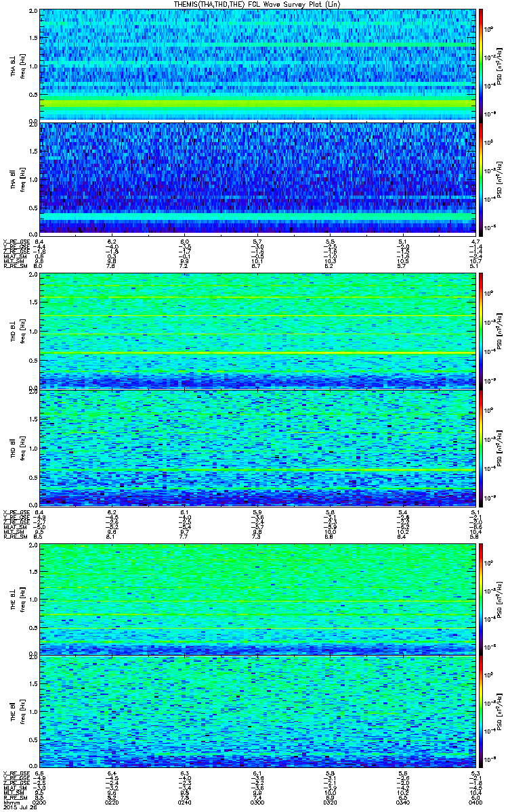Click the color bar of the THA B-perpendicular panel
508x812 pixels.
pyautogui.click(x=480, y=65)
